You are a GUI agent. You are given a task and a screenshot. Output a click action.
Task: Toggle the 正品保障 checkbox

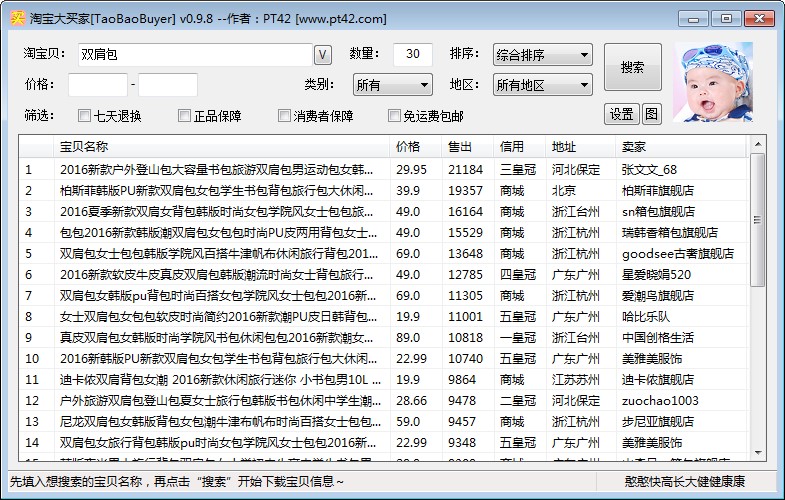pos(185,116)
